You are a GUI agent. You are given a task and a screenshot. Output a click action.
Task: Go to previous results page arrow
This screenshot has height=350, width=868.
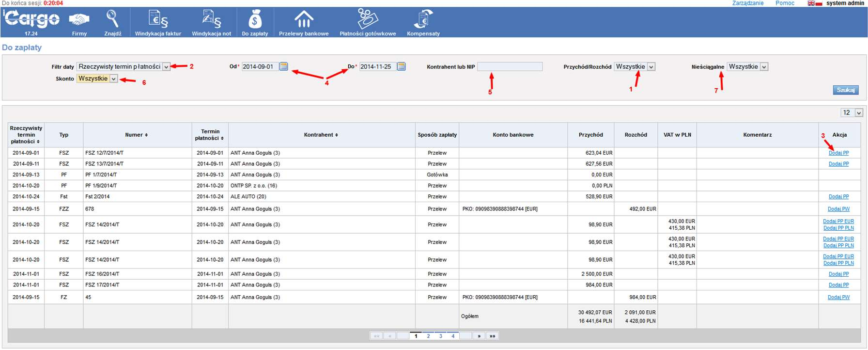point(389,336)
